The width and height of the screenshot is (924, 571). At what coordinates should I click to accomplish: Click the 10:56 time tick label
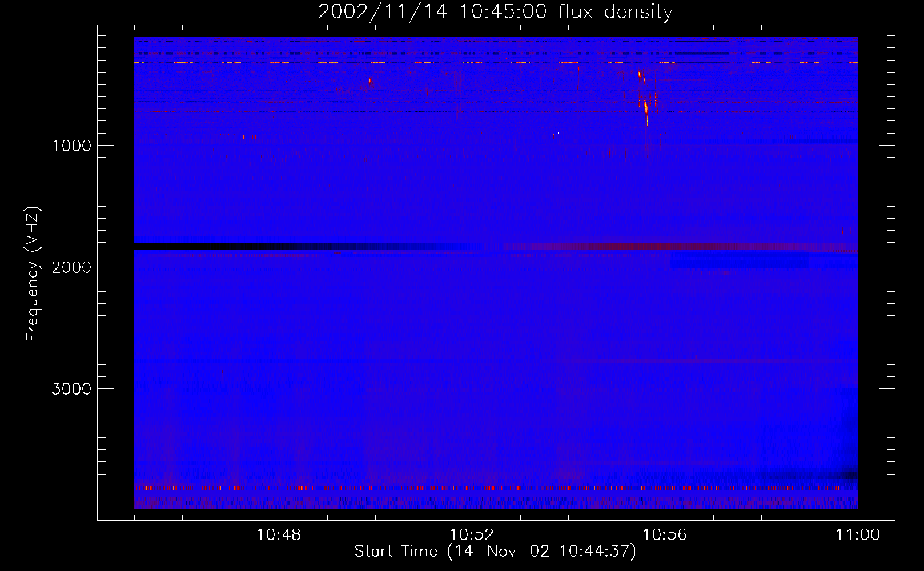coord(665,535)
